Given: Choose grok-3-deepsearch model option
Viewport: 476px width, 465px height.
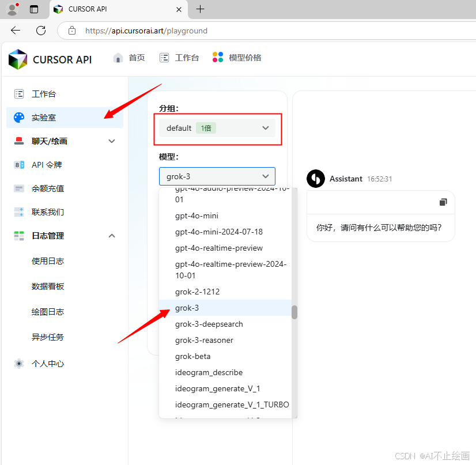Looking at the screenshot, I should pyautogui.click(x=225, y=324).
